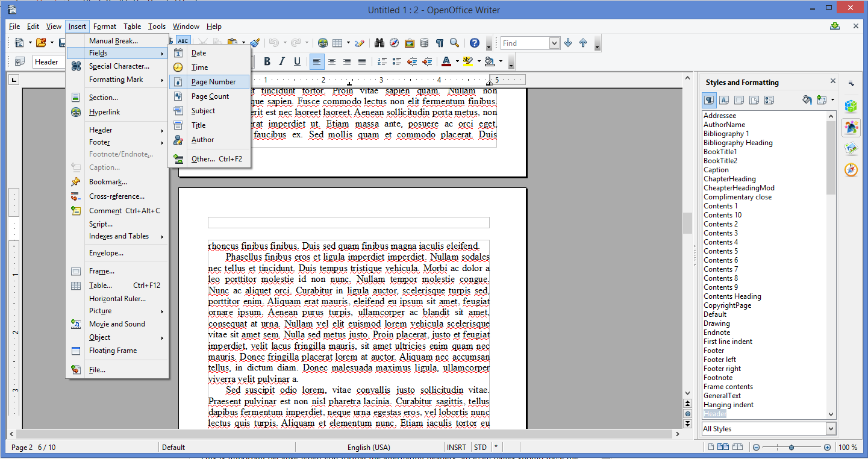
Task: Toggle Align Right paragraph alignment
Action: 347,61
